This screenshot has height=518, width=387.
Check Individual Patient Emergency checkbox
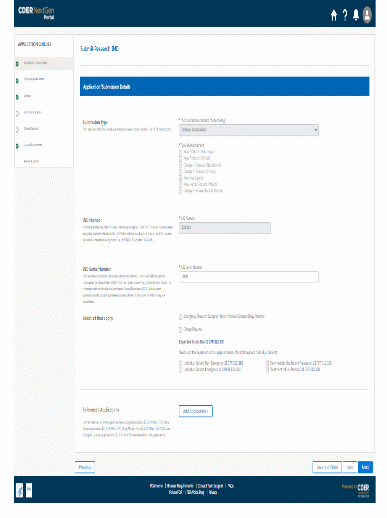click(180, 370)
